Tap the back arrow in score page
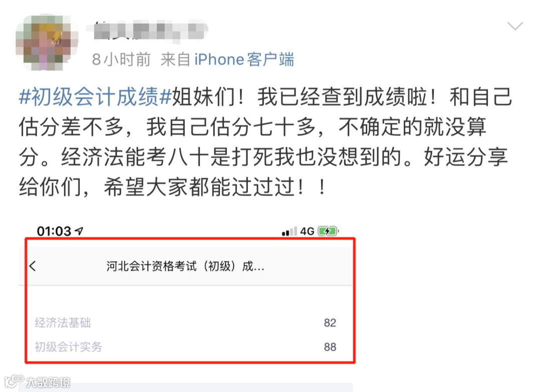The height and width of the screenshot is (392, 541). [x=33, y=266]
